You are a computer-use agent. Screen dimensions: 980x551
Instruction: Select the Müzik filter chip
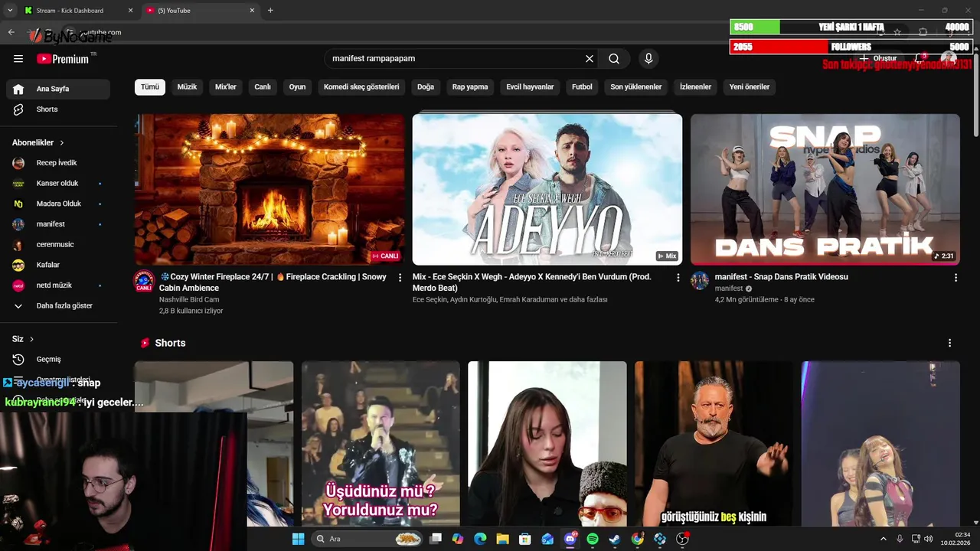pyautogui.click(x=188, y=87)
